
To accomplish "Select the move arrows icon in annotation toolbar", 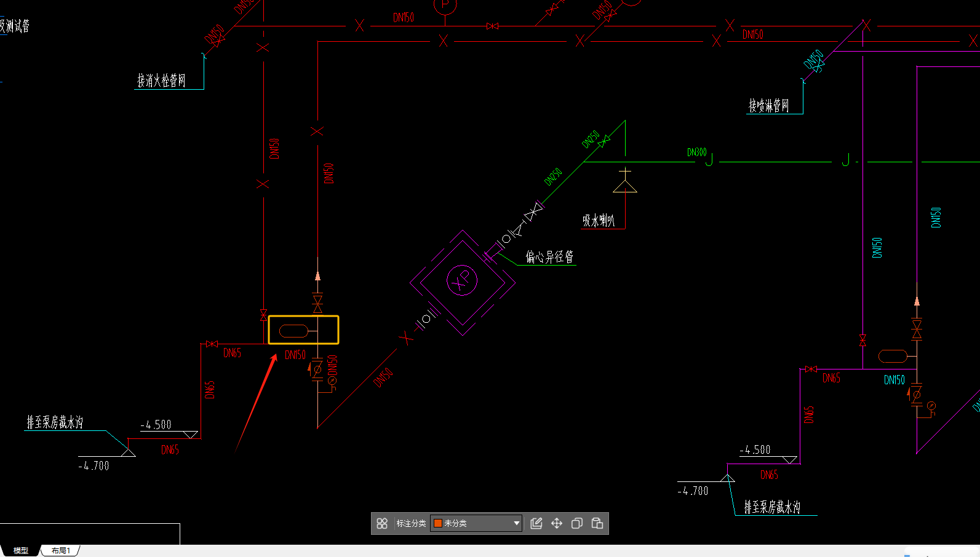I will tap(557, 523).
